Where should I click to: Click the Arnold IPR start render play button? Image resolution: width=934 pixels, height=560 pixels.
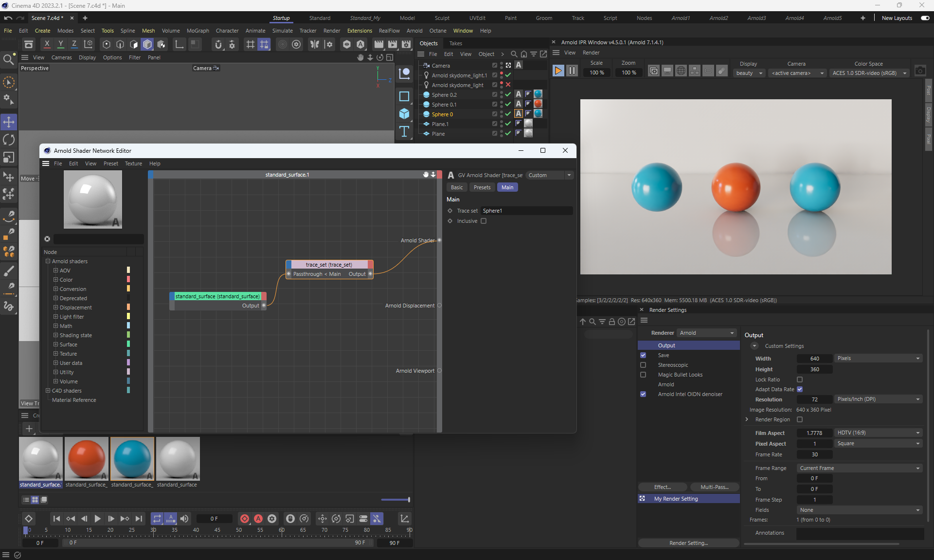[558, 71]
